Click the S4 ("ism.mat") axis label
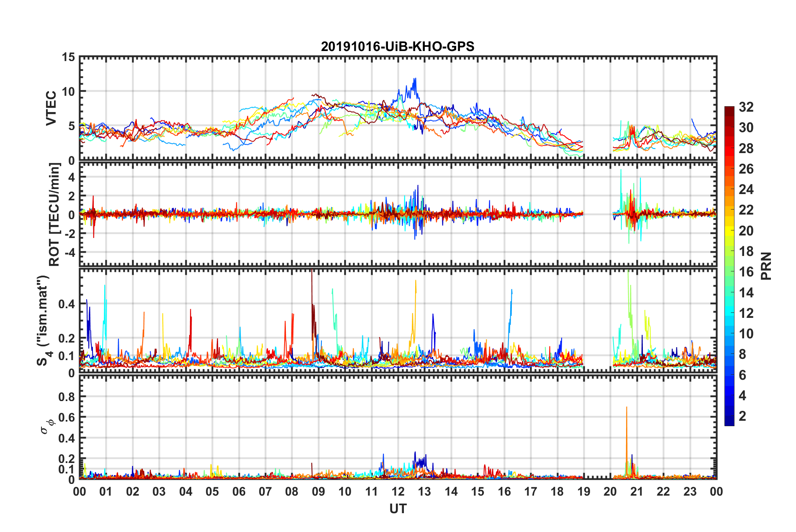The width and height of the screenshot is (796, 532). tap(44, 320)
